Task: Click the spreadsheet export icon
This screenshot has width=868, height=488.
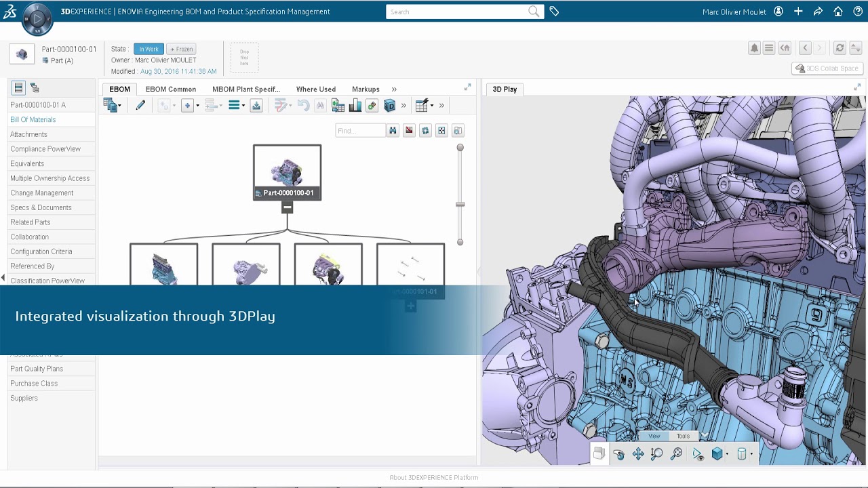Action: pyautogui.click(x=338, y=106)
